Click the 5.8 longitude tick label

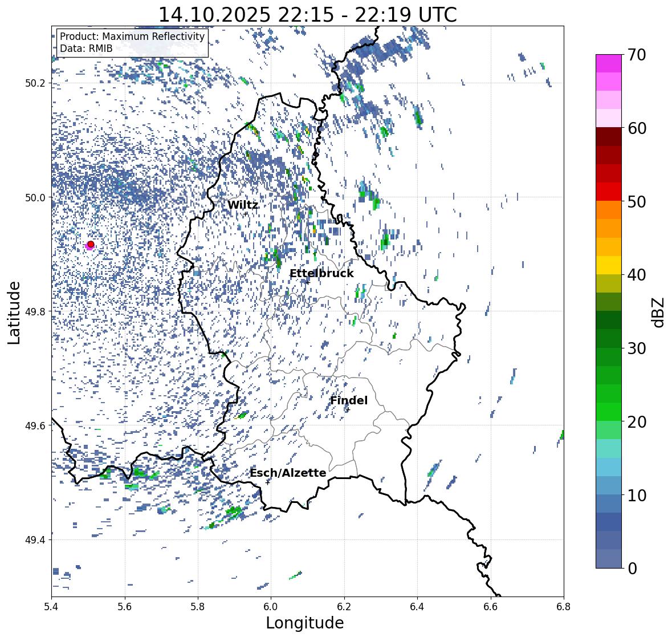click(x=198, y=606)
